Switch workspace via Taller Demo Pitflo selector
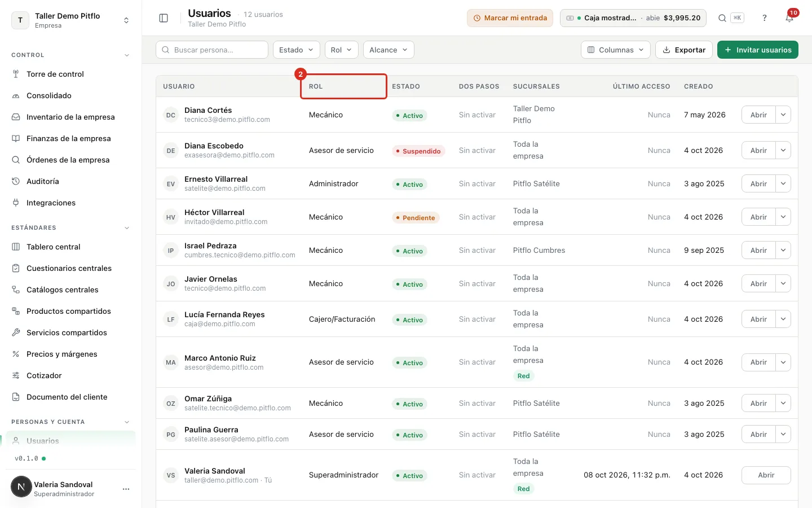 coord(70,20)
